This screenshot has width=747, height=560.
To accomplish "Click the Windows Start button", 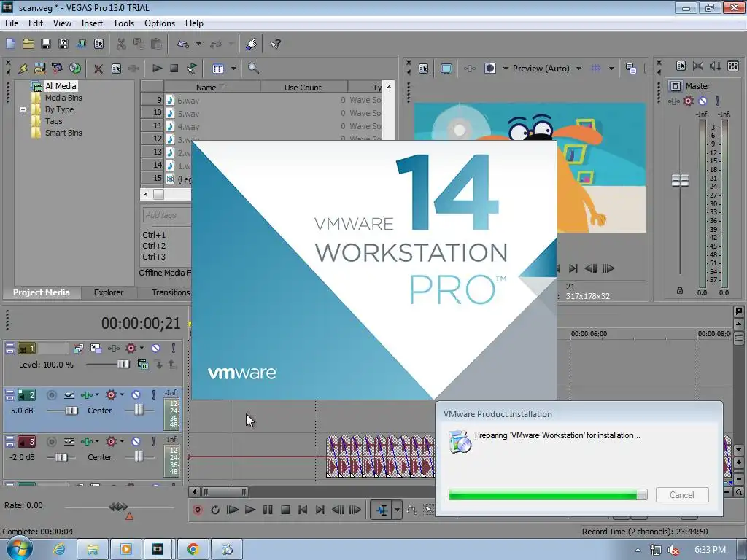I will (19, 548).
